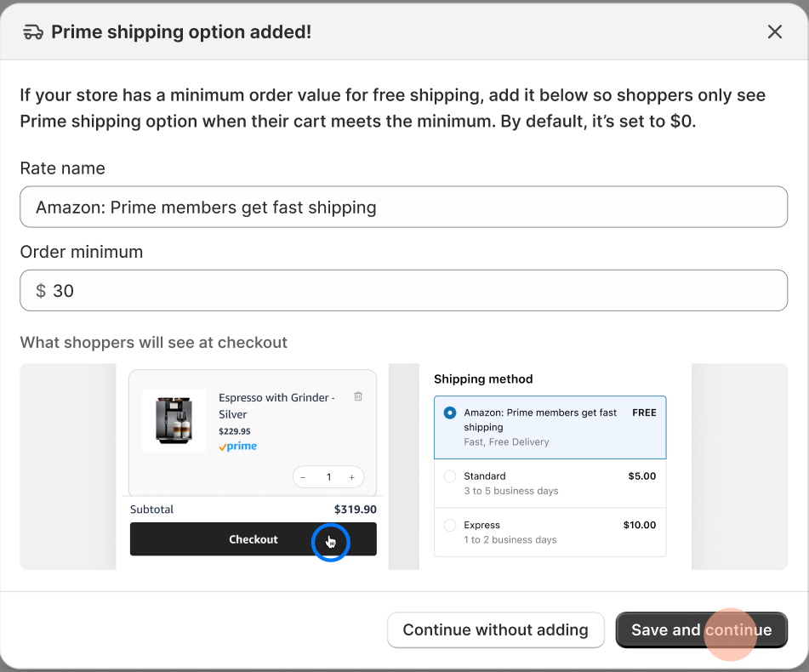Click the FREE price label on Prime option
The width and height of the screenshot is (809, 672).
pyautogui.click(x=644, y=413)
